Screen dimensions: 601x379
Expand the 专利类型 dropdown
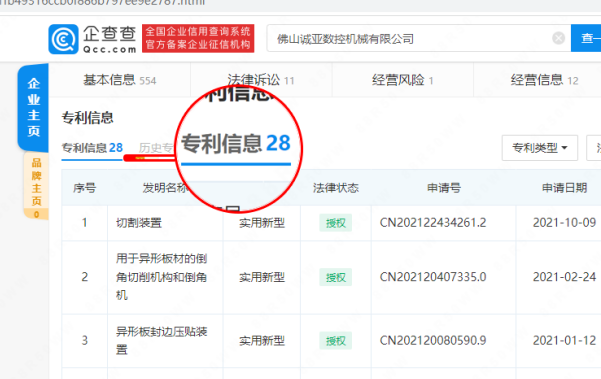click(x=540, y=148)
